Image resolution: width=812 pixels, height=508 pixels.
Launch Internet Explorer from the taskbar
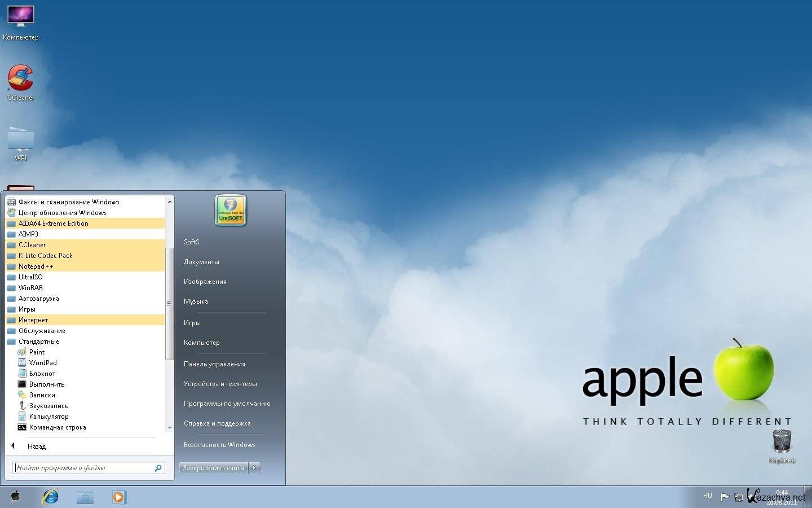coord(51,497)
